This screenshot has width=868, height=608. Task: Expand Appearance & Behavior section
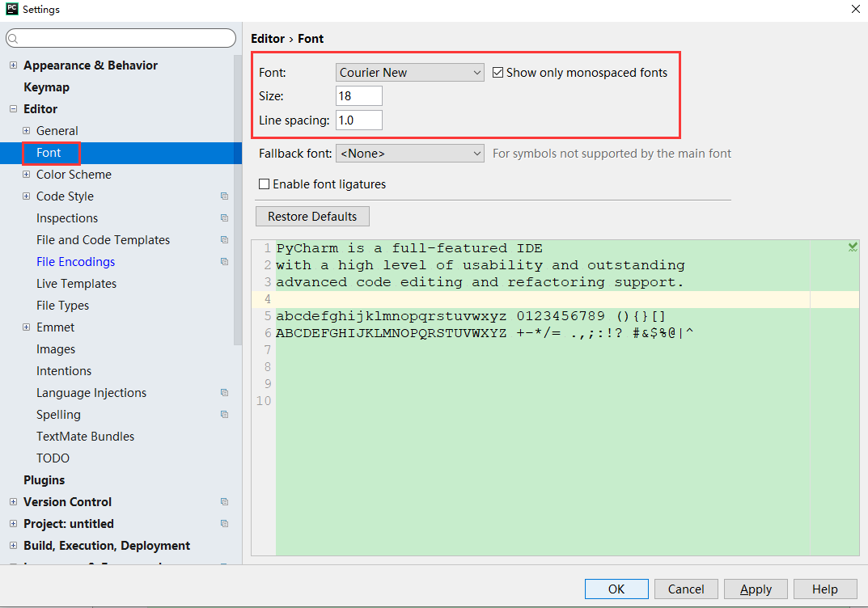click(x=13, y=65)
